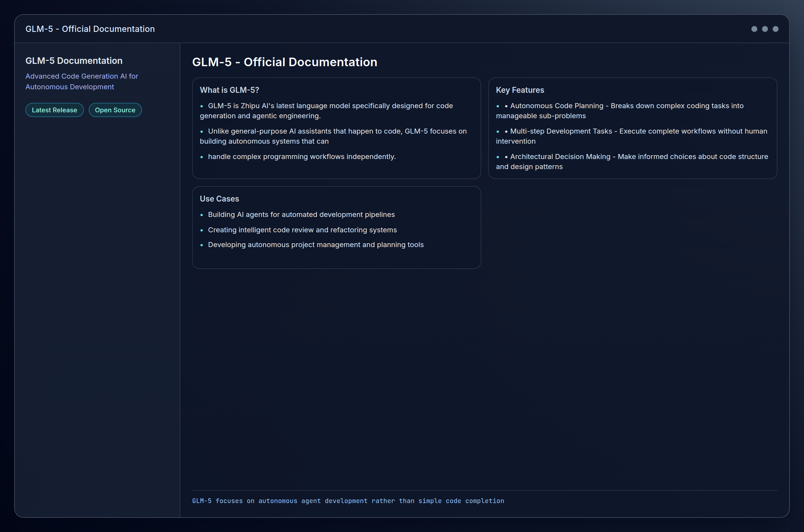Image resolution: width=804 pixels, height=532 pixels.
Task: Click the rightmost window control dot
Action: [x=776, y=29]
